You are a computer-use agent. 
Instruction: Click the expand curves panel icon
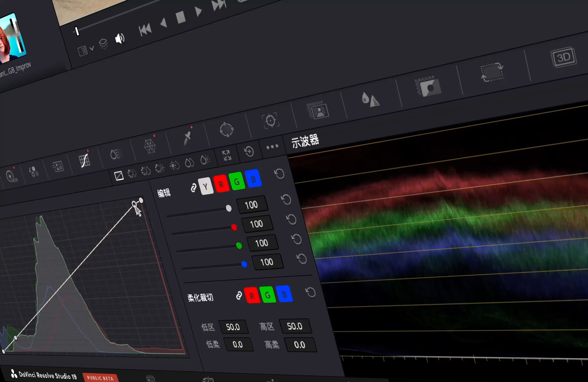(227, 155)
